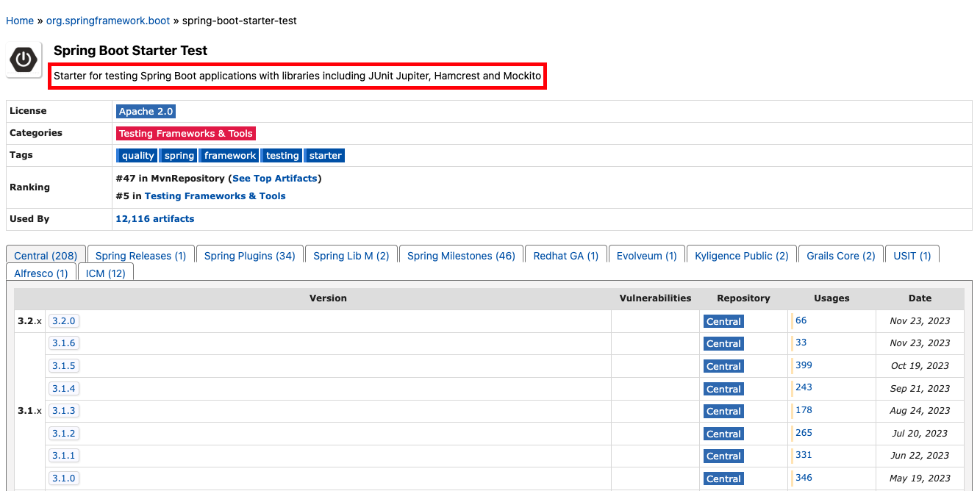Switch to Spring Releases (1) tab
980x491 pixels.
tap(141, 255)
